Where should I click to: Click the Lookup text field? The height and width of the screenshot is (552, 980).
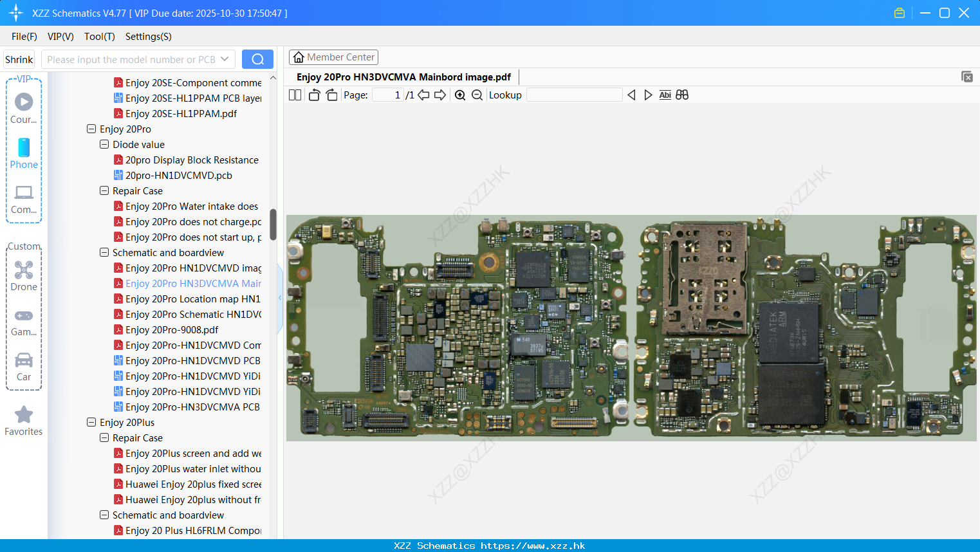coord(575,95)
